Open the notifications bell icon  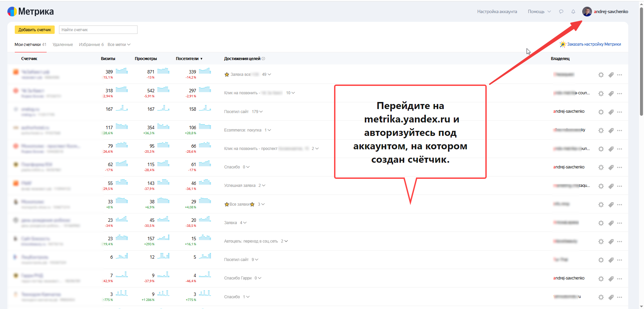[573, 11]
